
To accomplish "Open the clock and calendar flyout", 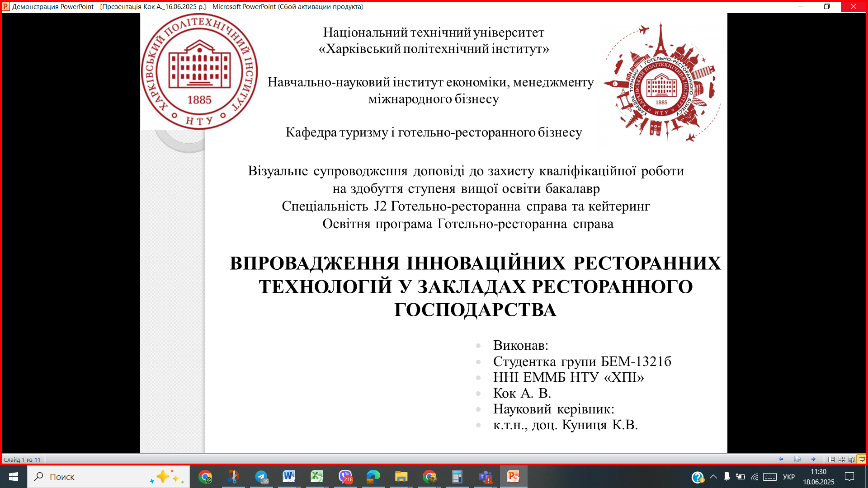I will 818,477.
